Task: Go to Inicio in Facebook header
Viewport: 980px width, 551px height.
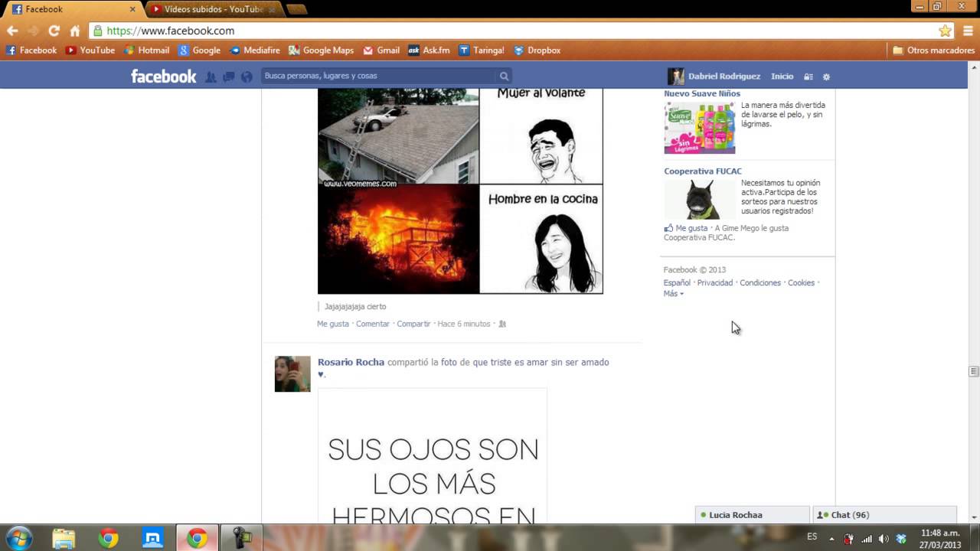Action: coord(782,77)
